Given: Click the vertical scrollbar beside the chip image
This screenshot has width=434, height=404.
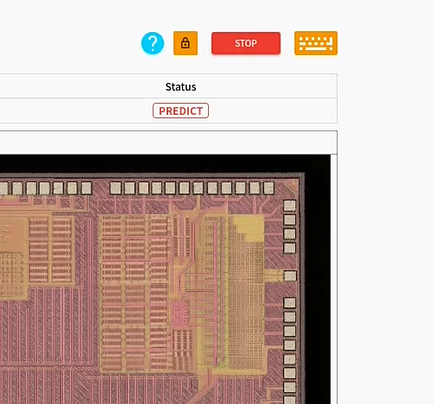Looking at the screenshot, I should point(334,279).
